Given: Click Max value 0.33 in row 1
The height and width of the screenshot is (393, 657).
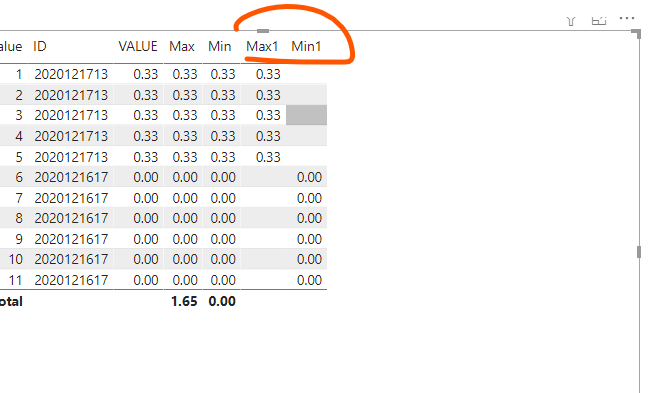Looking at the screenshot, I should (x=185, y=74).
